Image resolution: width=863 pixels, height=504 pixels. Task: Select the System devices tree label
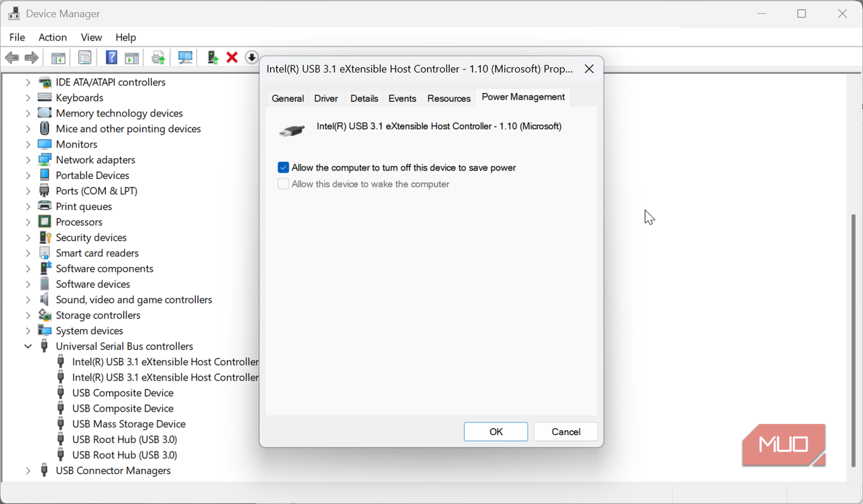(89, 331)
